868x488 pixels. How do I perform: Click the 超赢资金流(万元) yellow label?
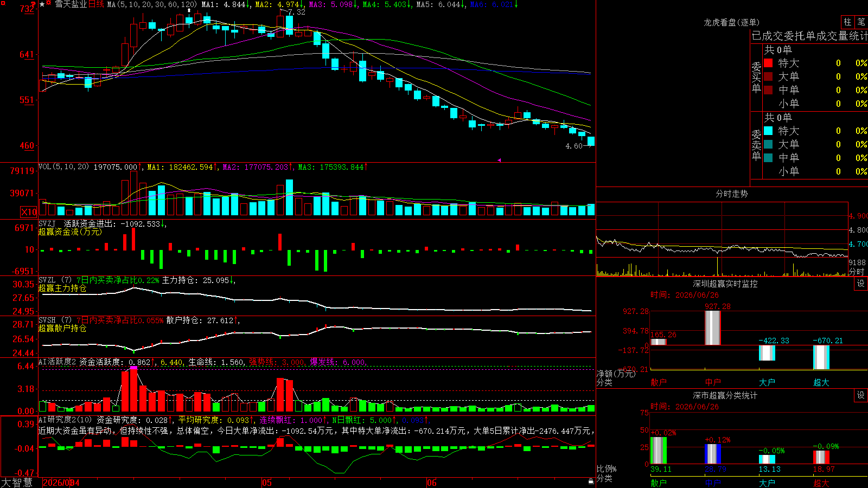tap(70, 232)
